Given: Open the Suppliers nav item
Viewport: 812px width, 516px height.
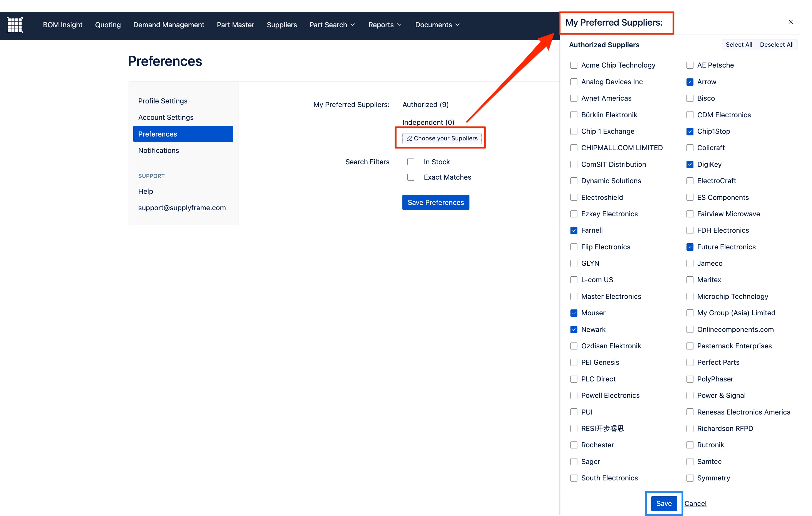Looking at the screenshot, I should tap(282, 24).
